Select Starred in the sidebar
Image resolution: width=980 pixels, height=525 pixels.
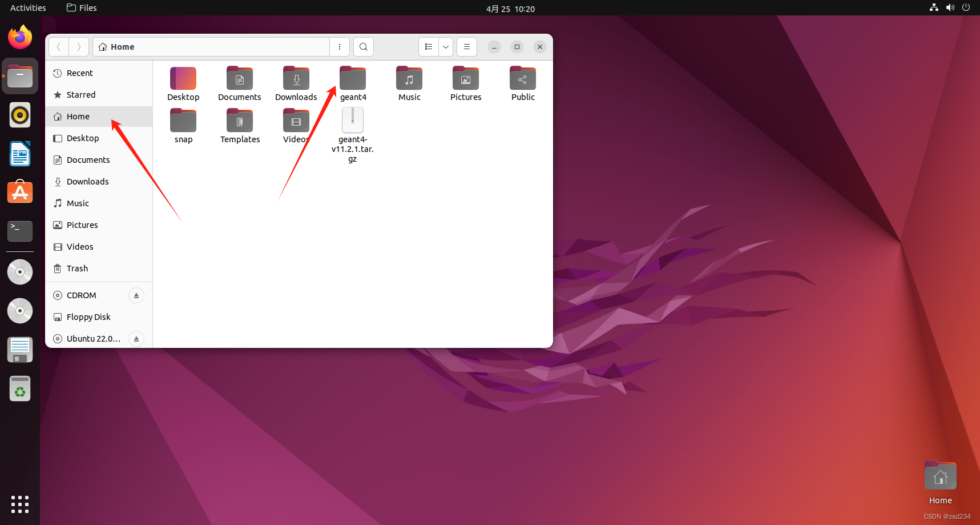click(81, 94)
